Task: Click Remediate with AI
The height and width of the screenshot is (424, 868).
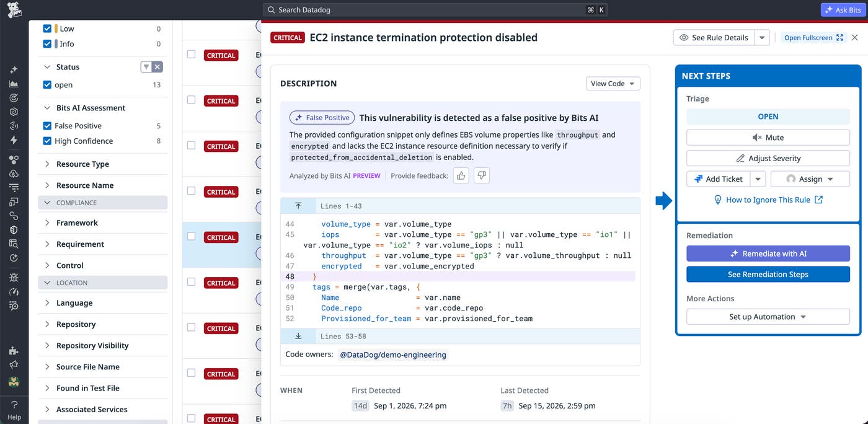Action: coord(768,254)
